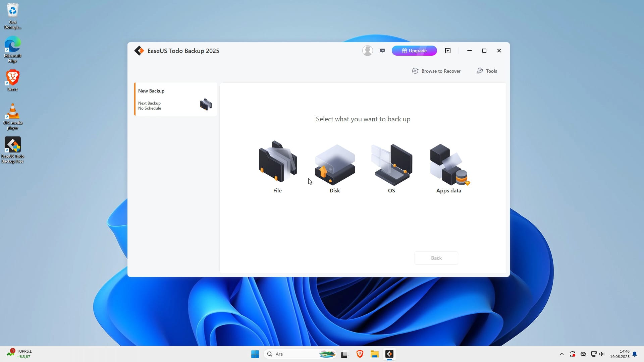Open the clock showing 14:46
This screenshot has width=644, height=362.
[620, 354]
